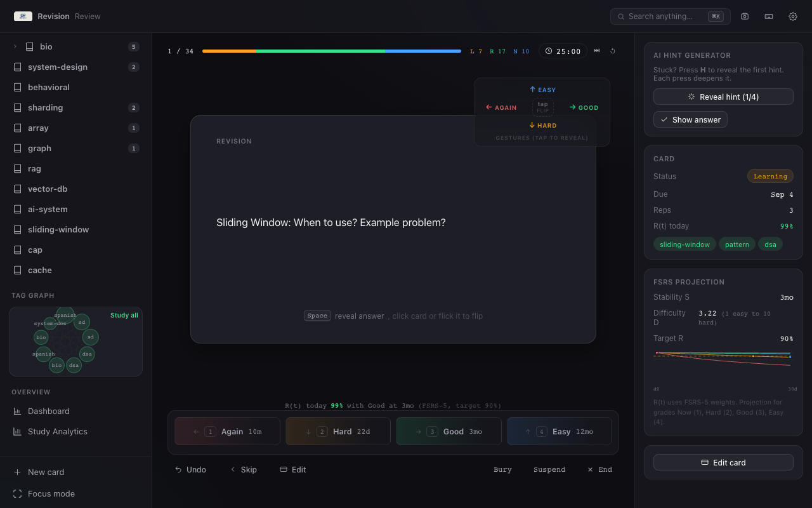The width and height of the screenshot is (812, 508).
Task: Open settings gear in top bar
Action: point(793,17)
